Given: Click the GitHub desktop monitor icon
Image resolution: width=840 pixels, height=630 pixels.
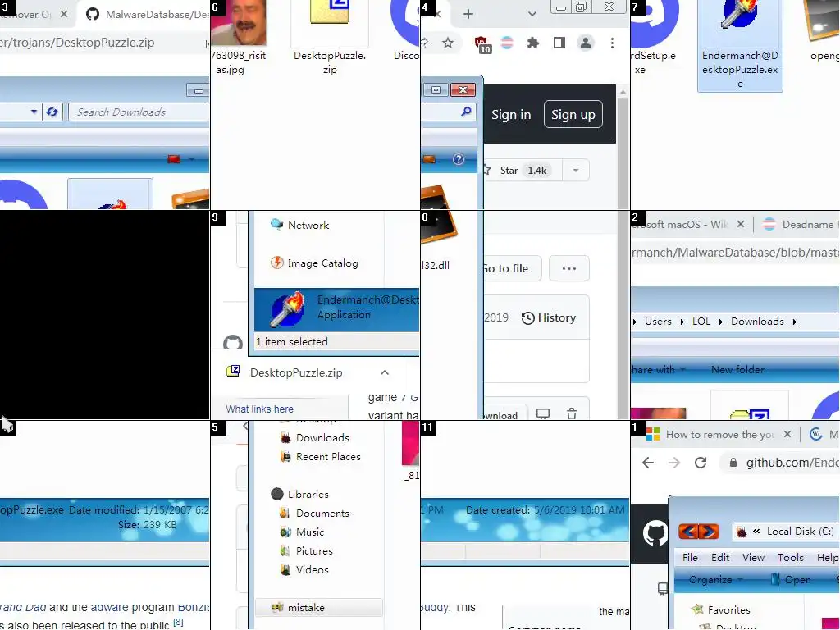Looking at the screenshot, I should tap(543, 413).
